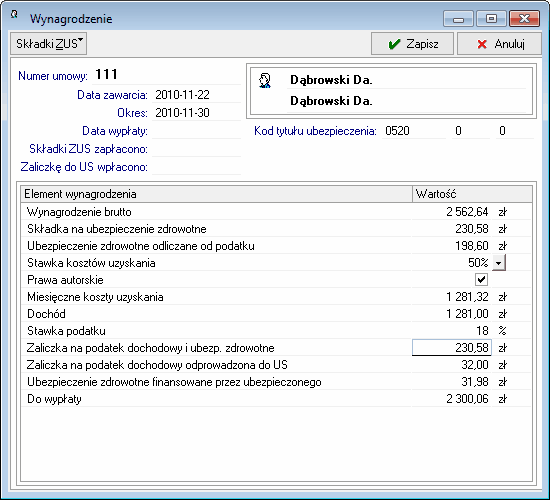Select the Wynagrodzenie brutto row
This screenshot has height=500, width=550.
pos(276,212)
